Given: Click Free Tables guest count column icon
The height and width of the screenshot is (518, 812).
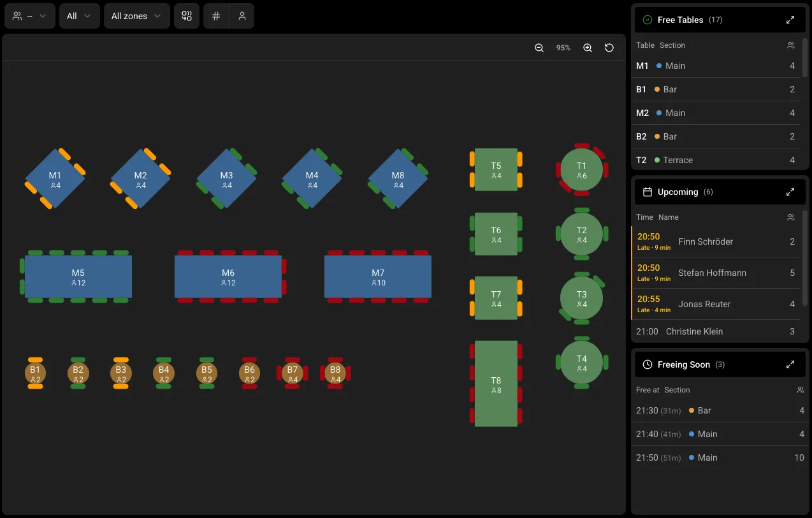Looking at the screenshot, I should tap(791, 45).
